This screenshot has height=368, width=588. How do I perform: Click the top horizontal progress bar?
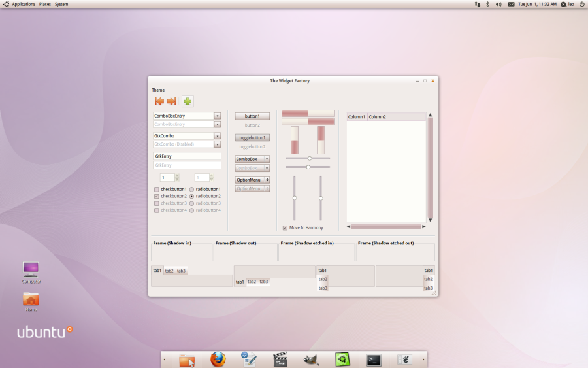coord(308,113)
